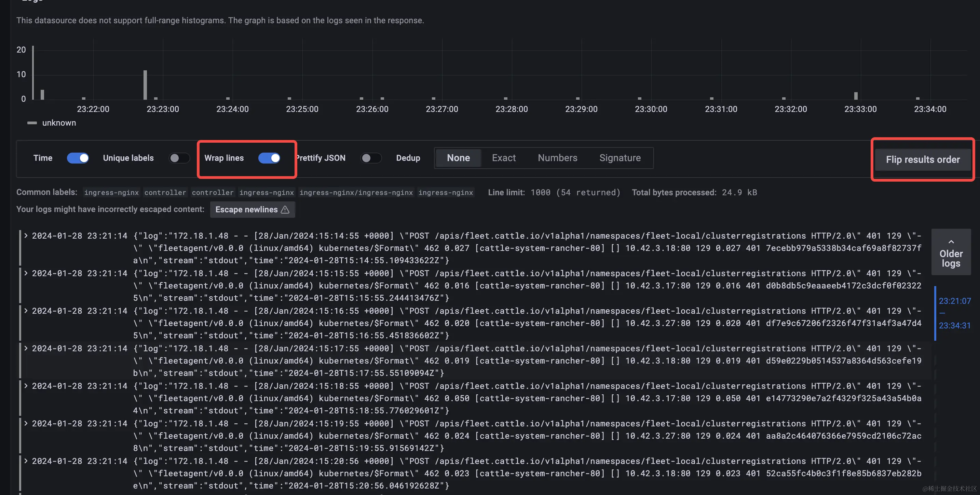
Task: Expand log row with 15:16:55 request
Action: click(26, 311)
